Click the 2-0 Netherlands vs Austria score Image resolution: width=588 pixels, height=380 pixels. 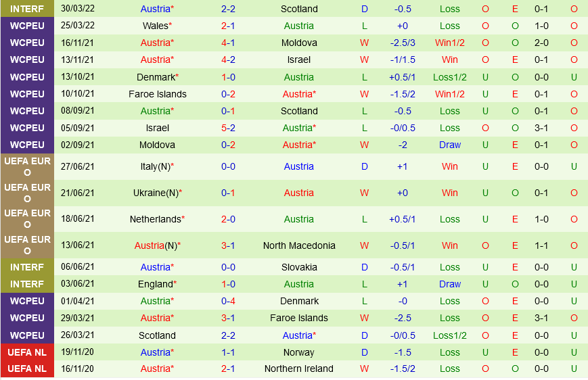point(228,219)
